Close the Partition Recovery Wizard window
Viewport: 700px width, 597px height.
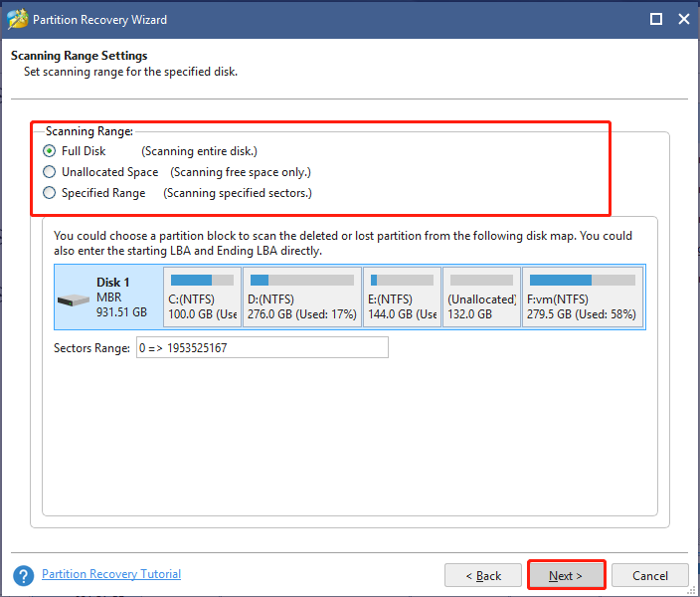tap(684, 19)
